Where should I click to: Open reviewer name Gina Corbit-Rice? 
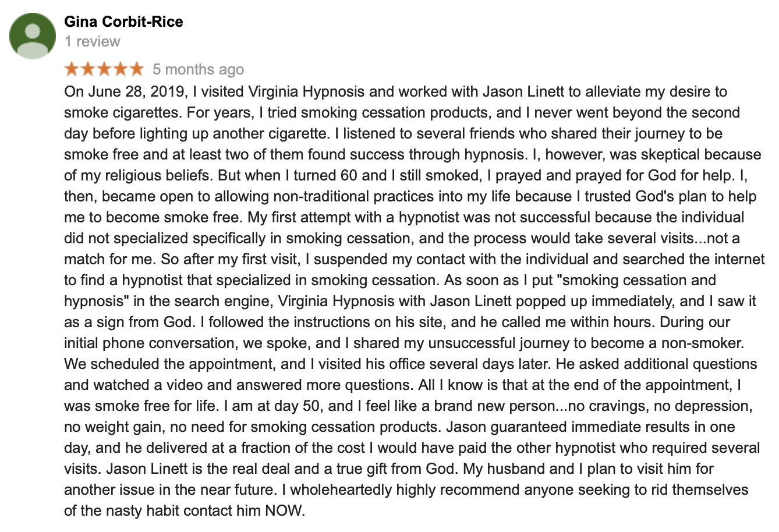tap(123, 22)
